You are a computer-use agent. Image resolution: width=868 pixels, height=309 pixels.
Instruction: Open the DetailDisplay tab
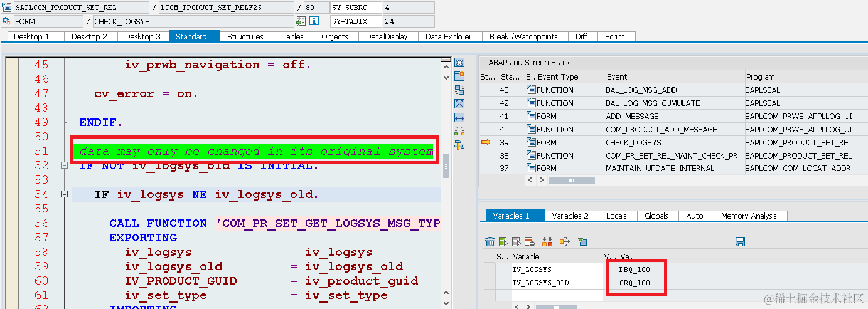point(387,36)
